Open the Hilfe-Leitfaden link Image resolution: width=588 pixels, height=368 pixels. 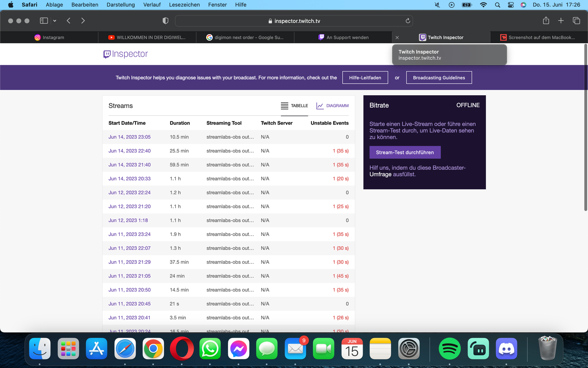365,78
